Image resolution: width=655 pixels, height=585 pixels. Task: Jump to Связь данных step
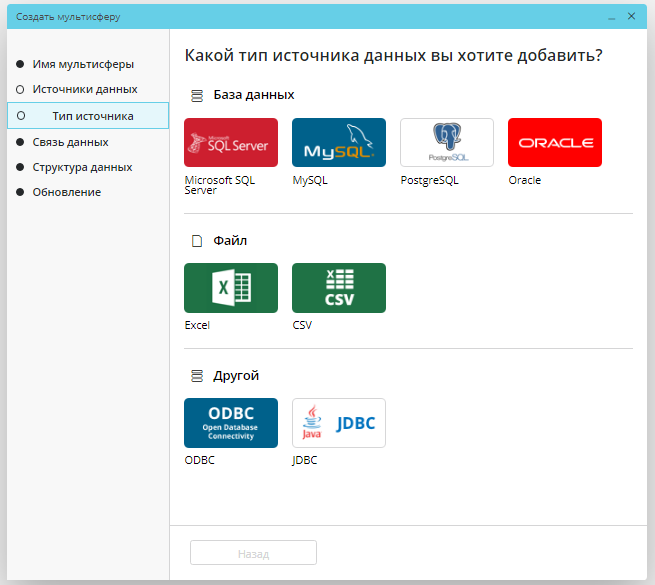point(70,142)
